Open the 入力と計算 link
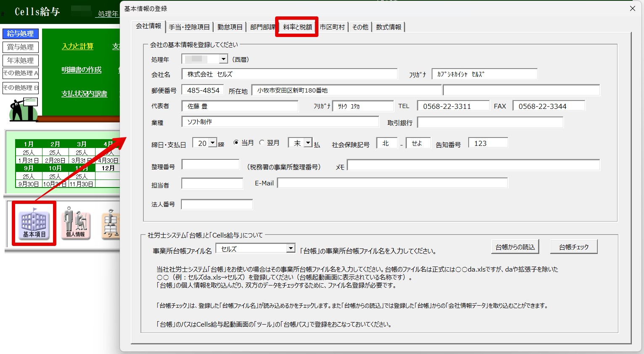 click(x=78, y=46)
